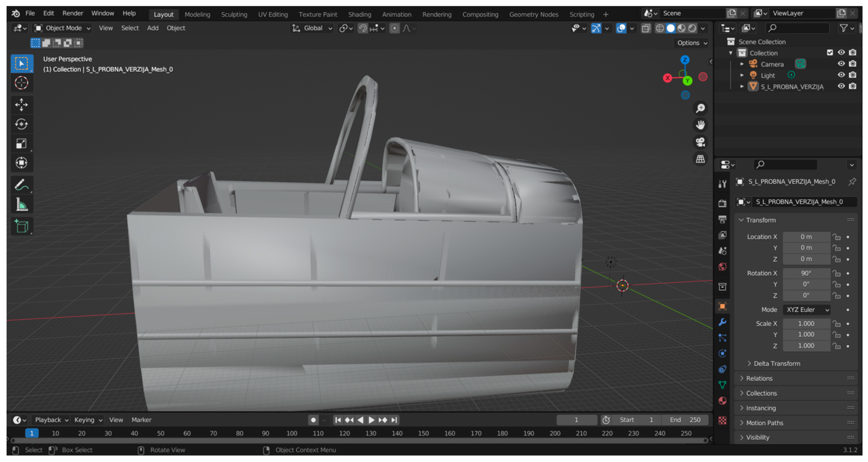Open the Modifier properties wrench tab
Image resolution: width=868 pixels, height=462 pixels.
[x=722, y=322]
